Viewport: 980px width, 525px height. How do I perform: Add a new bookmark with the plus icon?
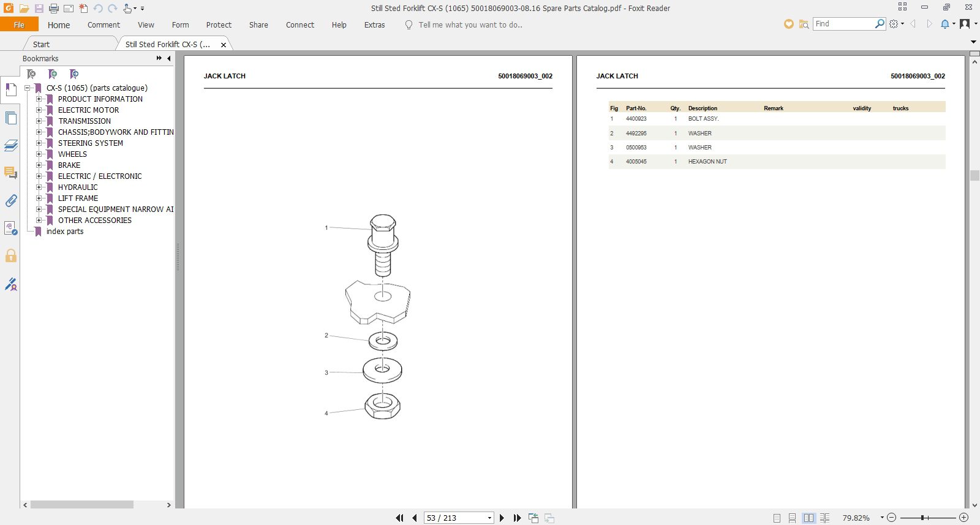click(x=53, y=74)
